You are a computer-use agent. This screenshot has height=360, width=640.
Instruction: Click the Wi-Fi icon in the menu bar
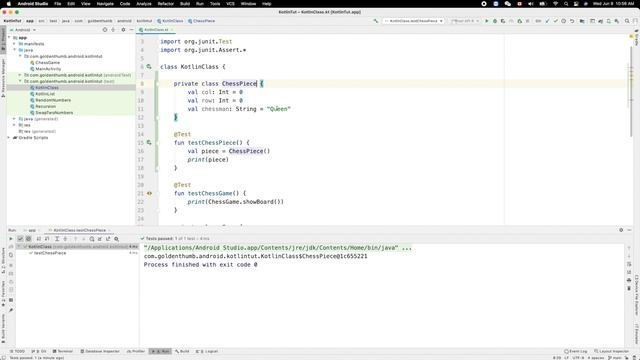[556, 4]
